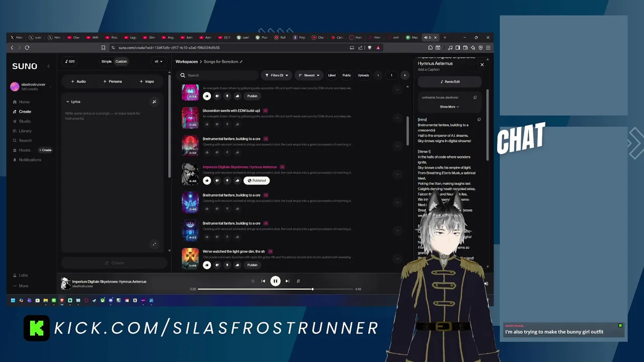The width and height of the screenshot is (644, 362).
Task: Toggle the Public filter
Action: click(x=347, y=75)
